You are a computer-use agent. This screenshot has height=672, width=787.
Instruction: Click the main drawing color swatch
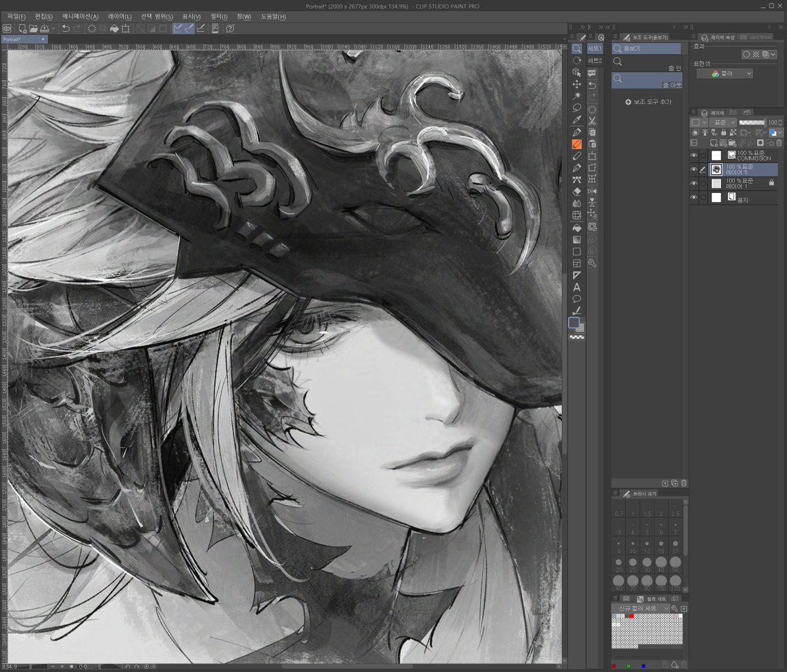(x=573, y=322)
